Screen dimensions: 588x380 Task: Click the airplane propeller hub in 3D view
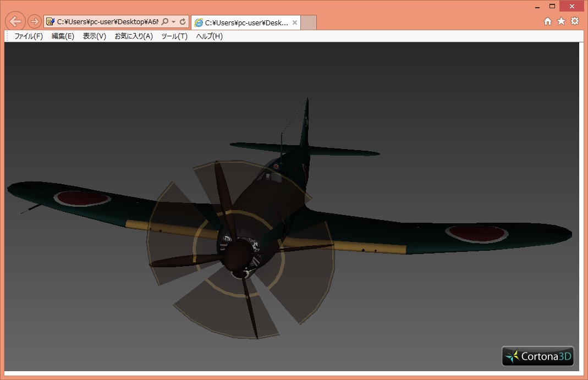238,255
